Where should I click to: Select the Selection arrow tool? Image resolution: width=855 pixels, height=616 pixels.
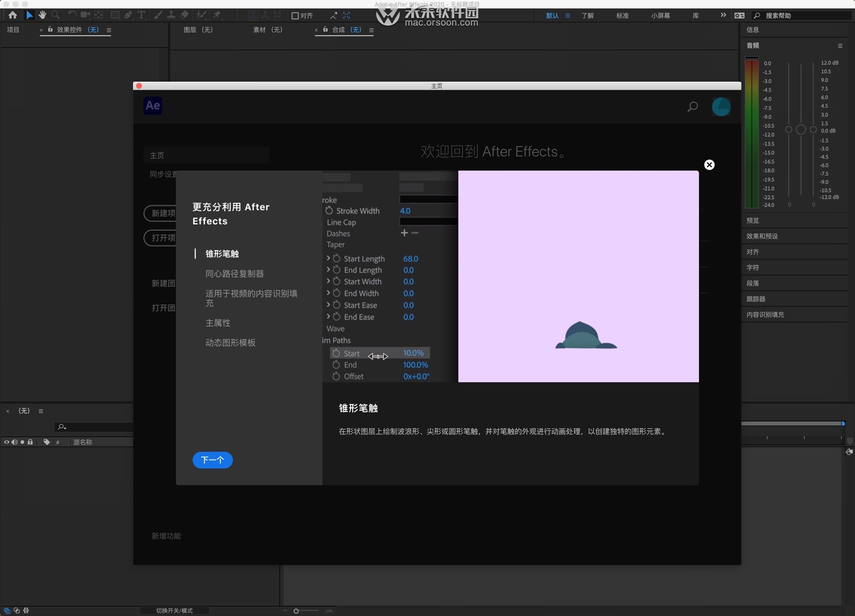point(29,15)
